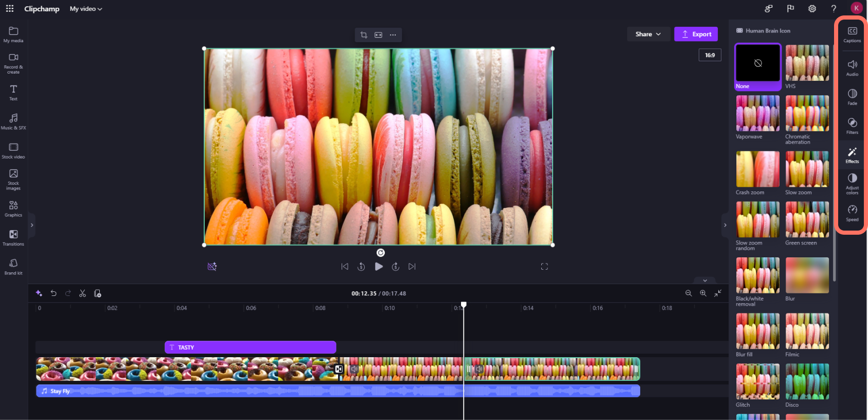Open the Speed settings panel
This screenshot has height=420, width=868.
tap(852, 213)
